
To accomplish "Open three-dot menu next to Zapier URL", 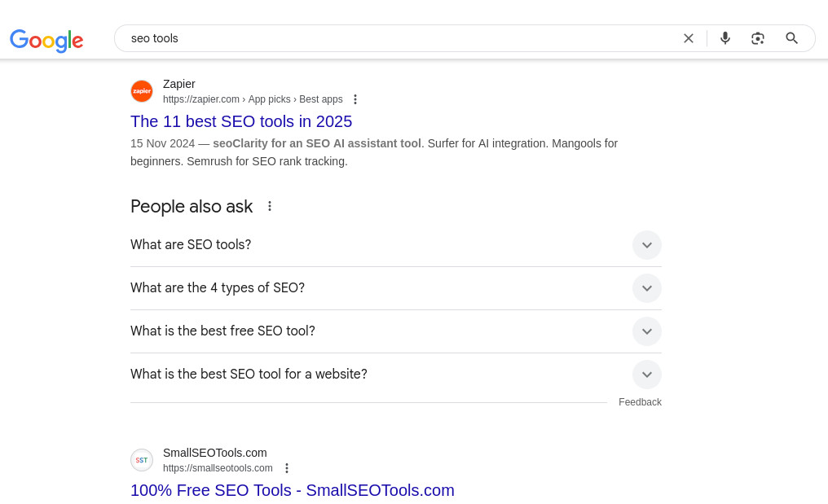I will pos(355,99).
